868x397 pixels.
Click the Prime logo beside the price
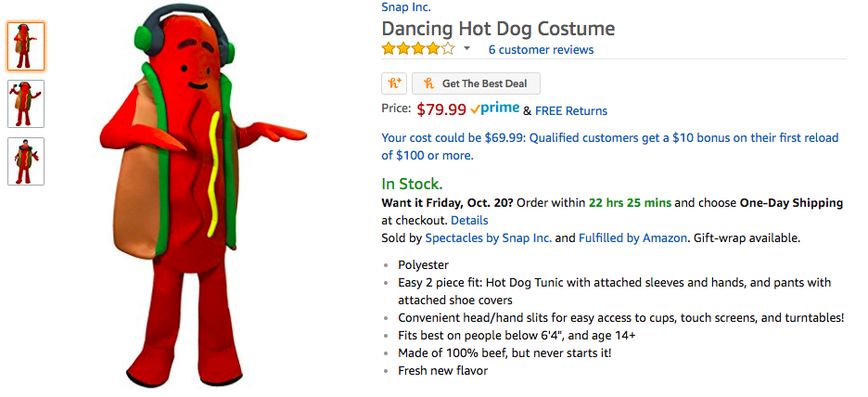point(494,109)
